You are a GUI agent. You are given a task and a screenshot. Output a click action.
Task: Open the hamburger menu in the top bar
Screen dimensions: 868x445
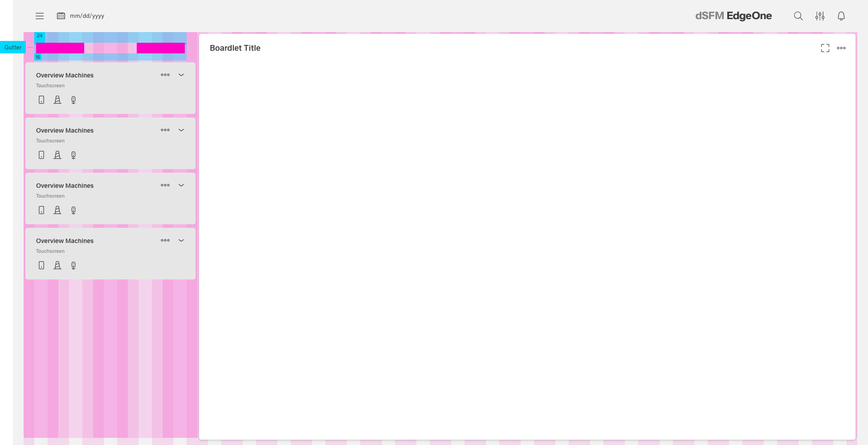click(40, 16)
